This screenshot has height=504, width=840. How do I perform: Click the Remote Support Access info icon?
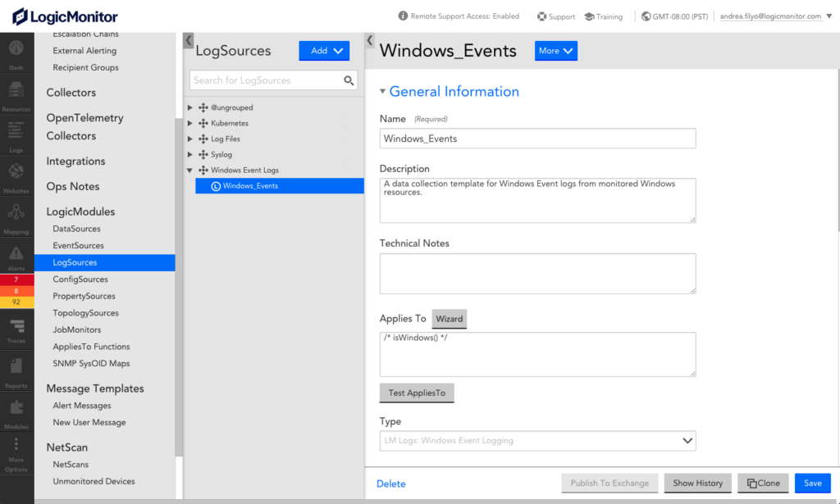point(403,16)
